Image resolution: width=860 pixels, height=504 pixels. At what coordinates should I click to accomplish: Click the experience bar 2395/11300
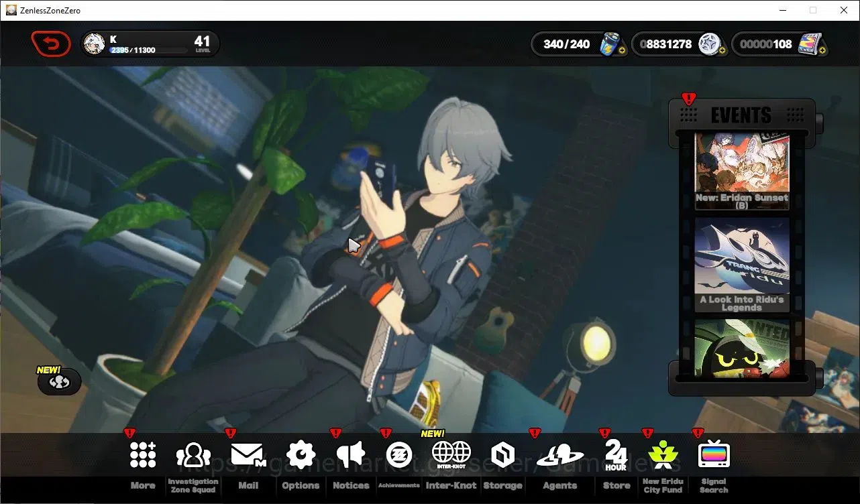(148, 50)
